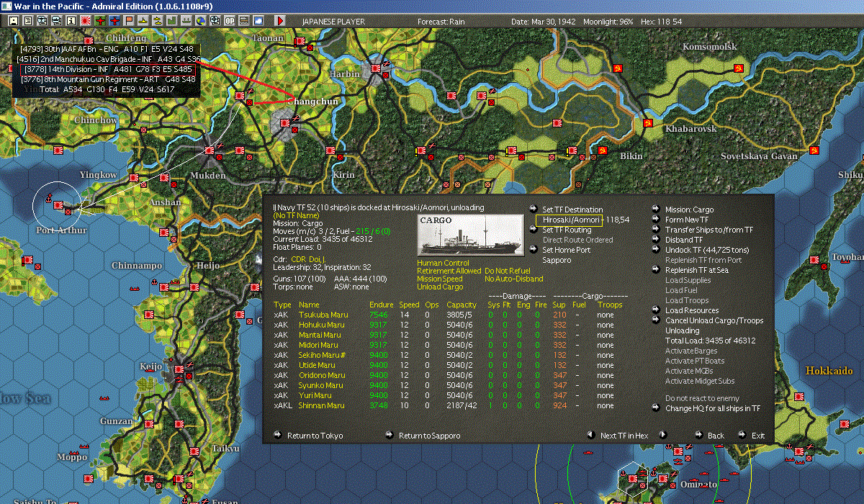864x504 pixels.
Task: Click the orange flag toolbar icon
Action: click(129, 21)
